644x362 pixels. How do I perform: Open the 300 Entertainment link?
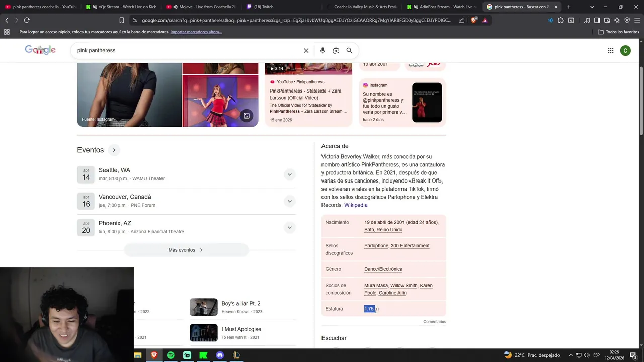point(410,246)
